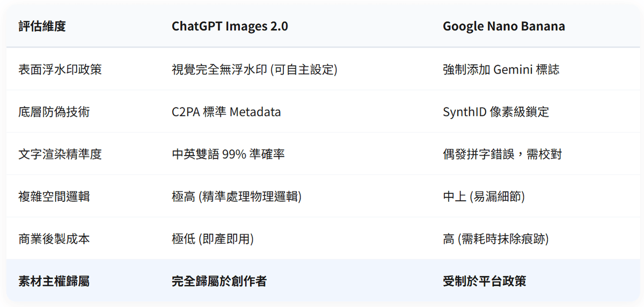Screen dimensions: 644x307
Task: Click the 高 (需耗時抹除痕跡) cell
Action: click(x=495, y=239)
